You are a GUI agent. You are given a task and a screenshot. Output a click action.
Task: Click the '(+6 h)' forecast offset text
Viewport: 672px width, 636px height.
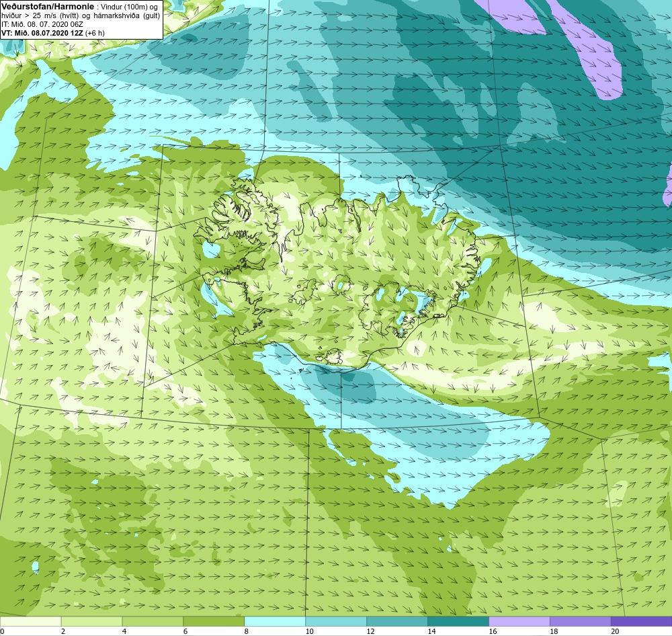95,33
